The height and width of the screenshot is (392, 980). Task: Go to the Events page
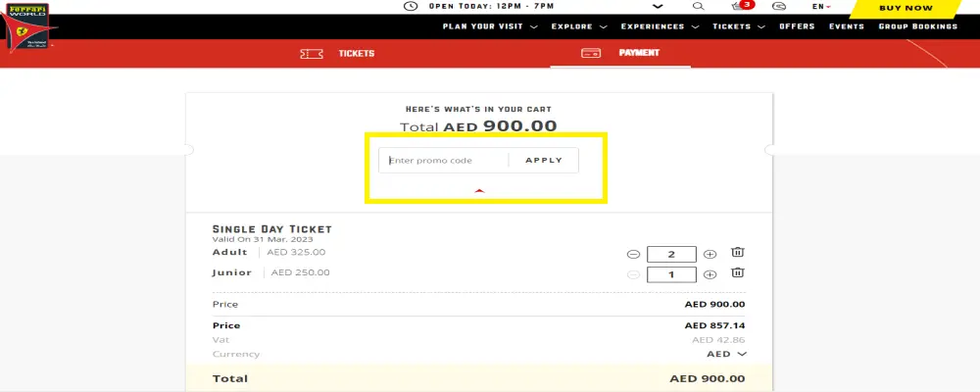pos(847,26)
